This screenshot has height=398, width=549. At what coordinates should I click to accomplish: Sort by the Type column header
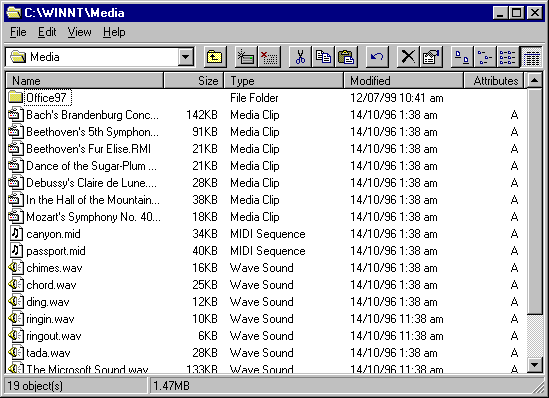point(284,81)
